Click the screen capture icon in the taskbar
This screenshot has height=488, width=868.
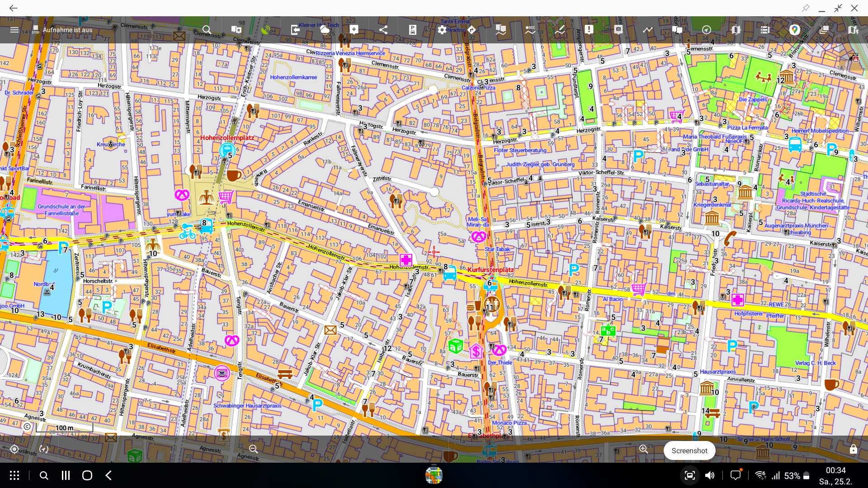tap(689, 475)
